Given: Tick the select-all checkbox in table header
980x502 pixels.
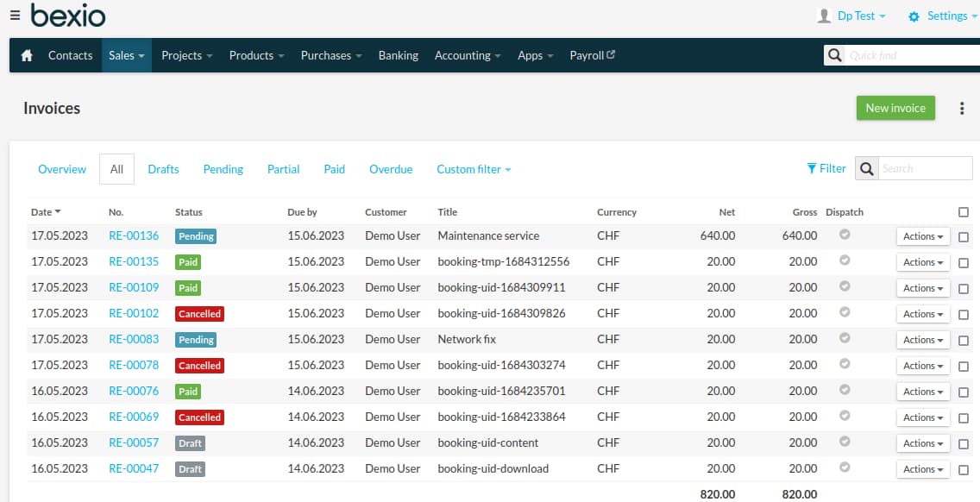Looking at the screenshot, I should point(964,212).
